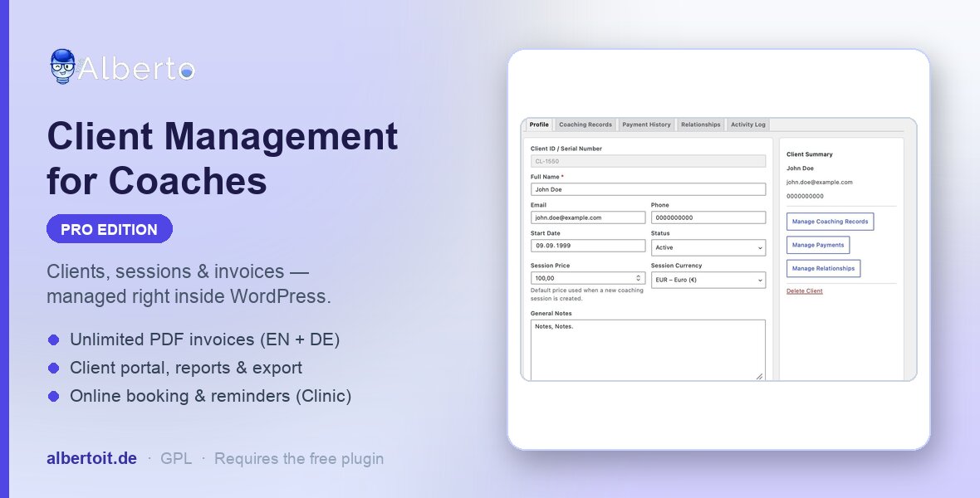Click the Alberto mascot logo icon
The width and height of the screenshot is (980, 498).
(x=62, y=66)
